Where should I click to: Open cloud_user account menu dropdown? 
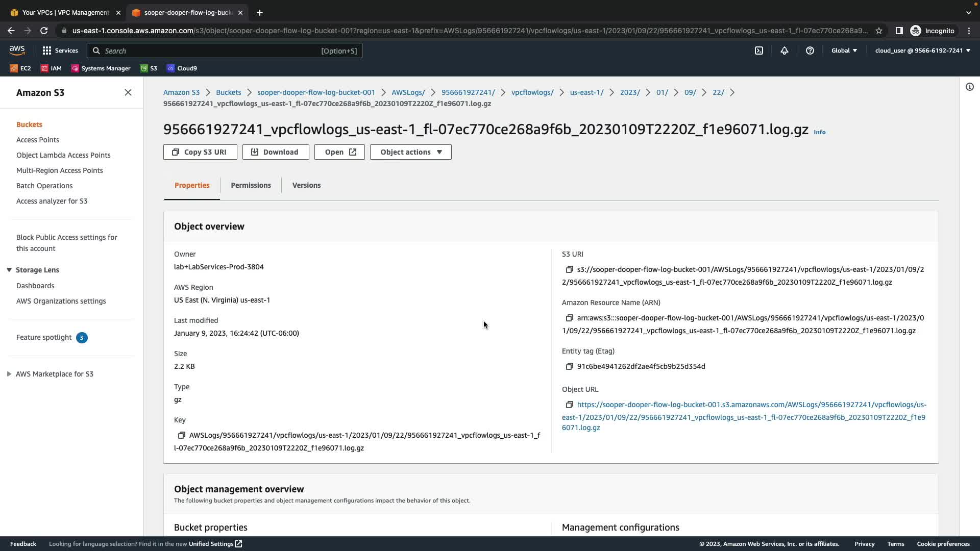922,51
